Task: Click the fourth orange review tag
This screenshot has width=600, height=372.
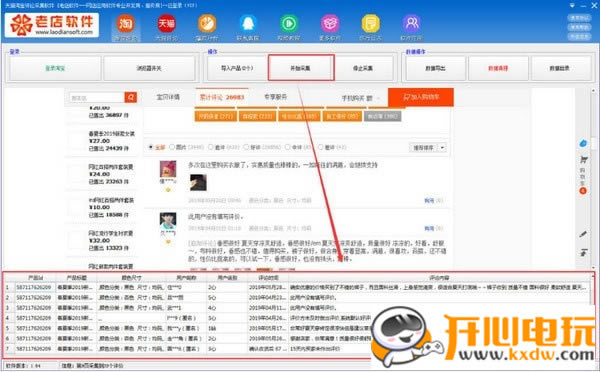Action: pyautogui.click(x=342, y=116)
